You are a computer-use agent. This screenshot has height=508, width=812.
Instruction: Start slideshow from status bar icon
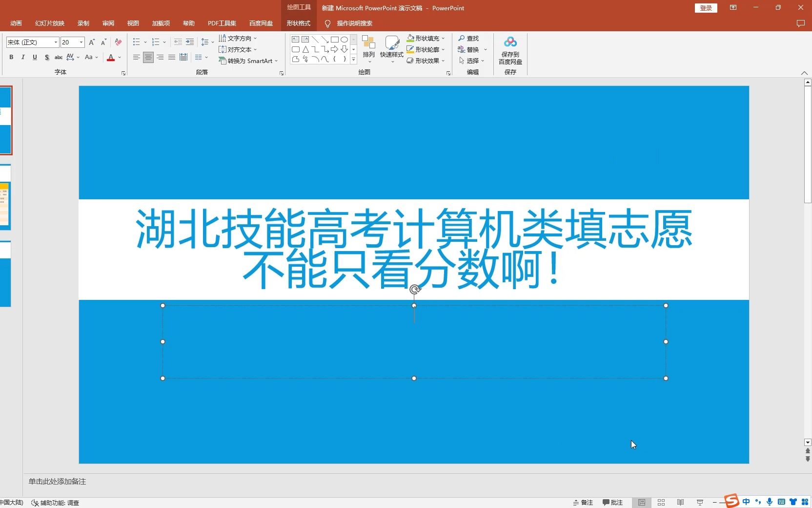pos(700,502)
